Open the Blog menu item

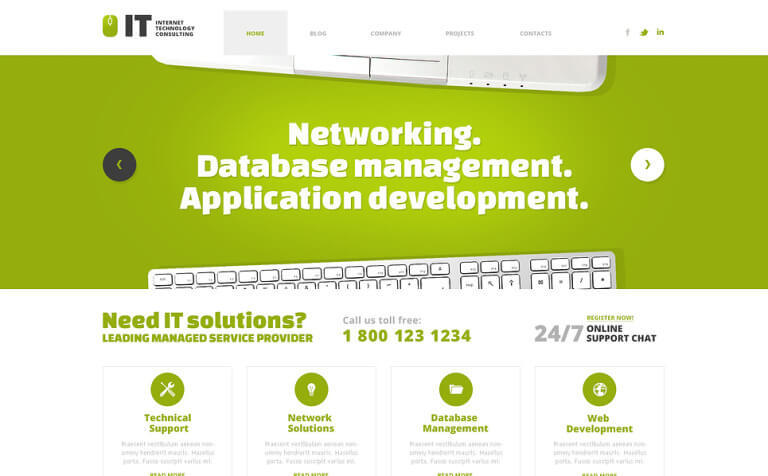click(x=318, y=33)
